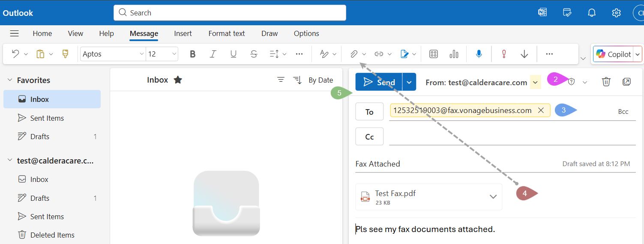Screen dimensions: 644x244
Task: Expand the ribbon display options chevron
Action: (583, 58)
